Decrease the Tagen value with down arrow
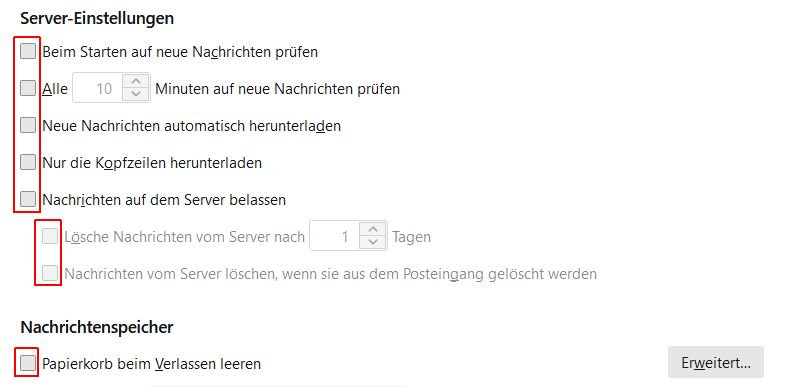 click(373, 242)
